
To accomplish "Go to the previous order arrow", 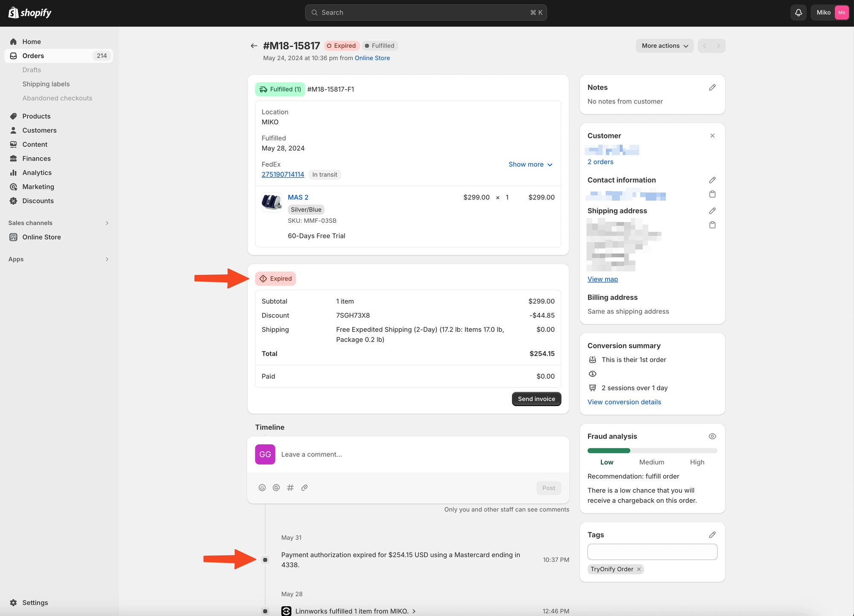I will pos(705,46).
